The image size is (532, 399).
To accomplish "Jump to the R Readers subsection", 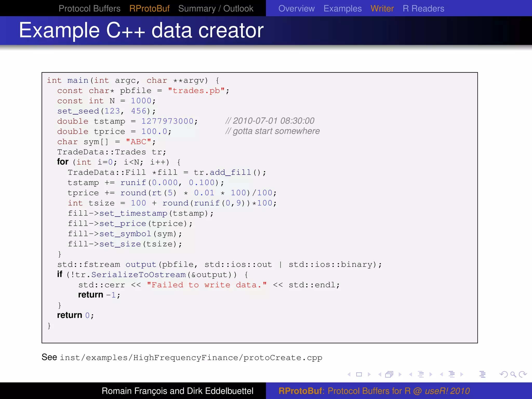I will click(x=423, y=9).
